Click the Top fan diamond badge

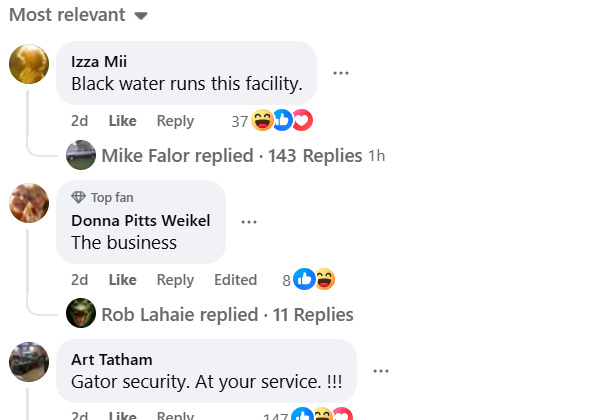pos(79,197)
